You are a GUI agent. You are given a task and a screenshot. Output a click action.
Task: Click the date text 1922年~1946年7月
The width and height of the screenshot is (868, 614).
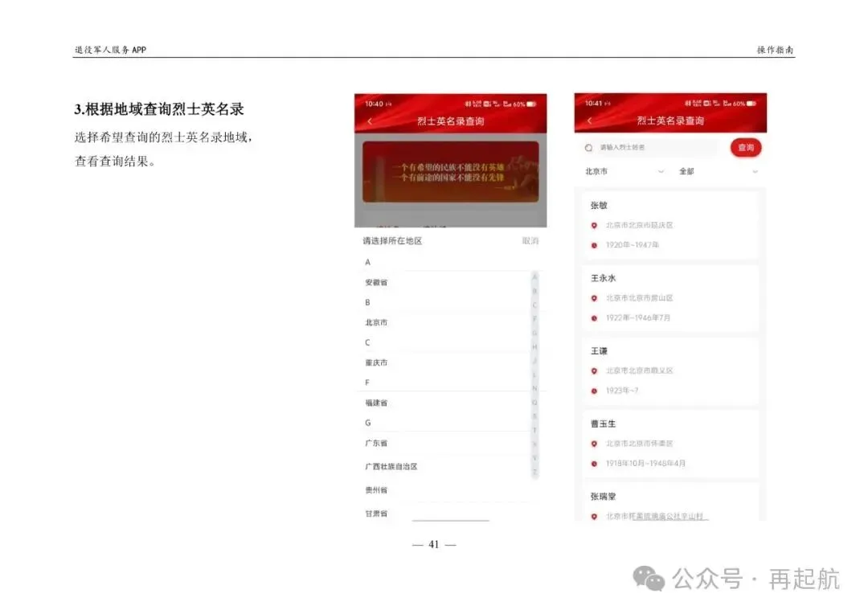(638, 318)
